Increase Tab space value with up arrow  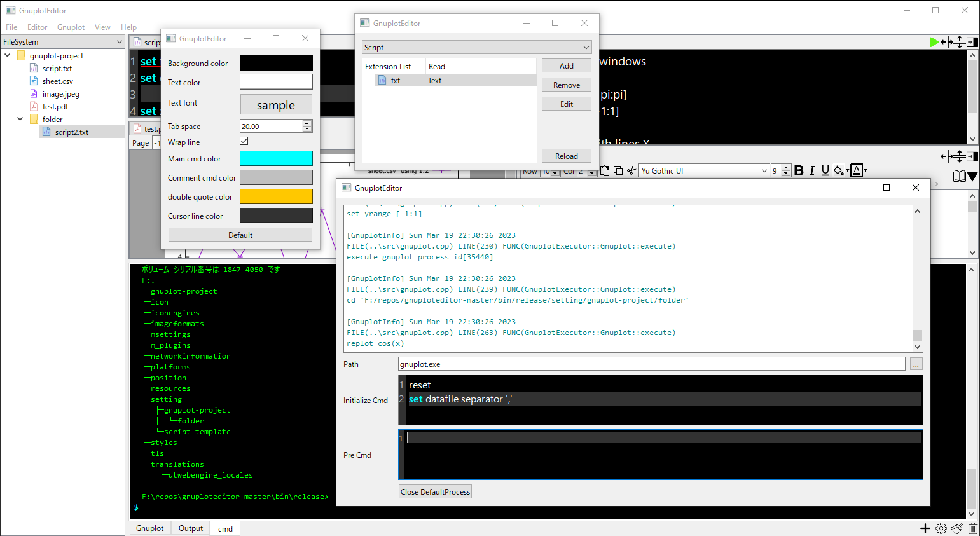(x=307, y=123)
